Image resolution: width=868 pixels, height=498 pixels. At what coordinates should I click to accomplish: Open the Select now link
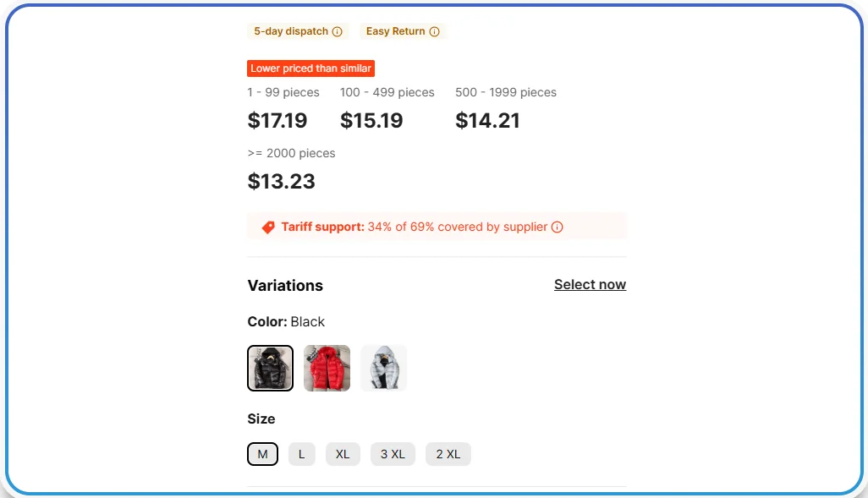[590, 284]
